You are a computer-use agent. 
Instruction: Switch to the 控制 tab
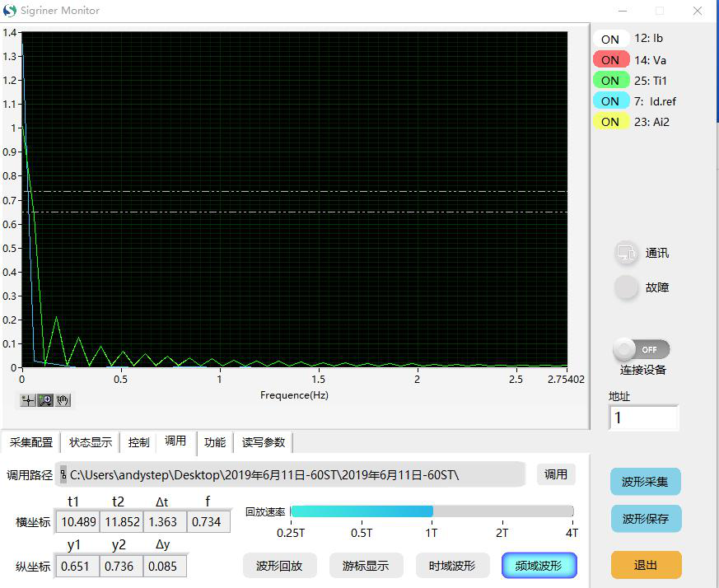point(139,442)
